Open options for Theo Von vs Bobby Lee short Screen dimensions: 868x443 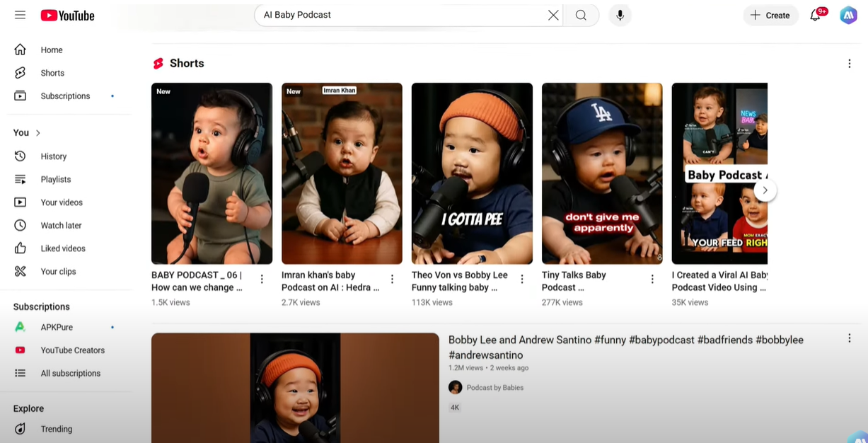522,280
